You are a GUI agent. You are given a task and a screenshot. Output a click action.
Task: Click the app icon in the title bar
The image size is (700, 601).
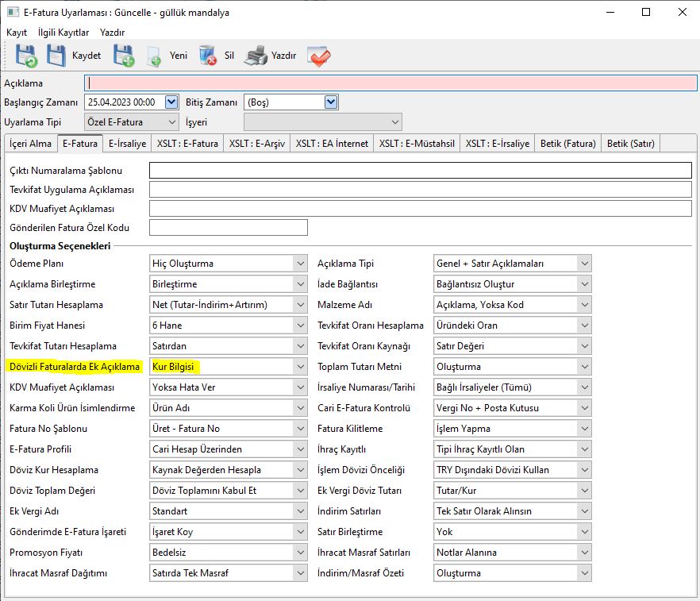12,12
